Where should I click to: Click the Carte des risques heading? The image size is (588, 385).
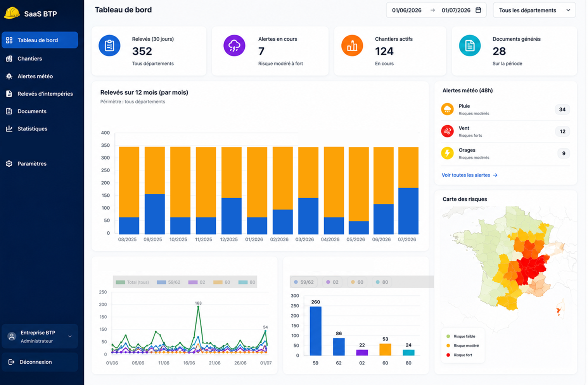[x=465, y=199]
